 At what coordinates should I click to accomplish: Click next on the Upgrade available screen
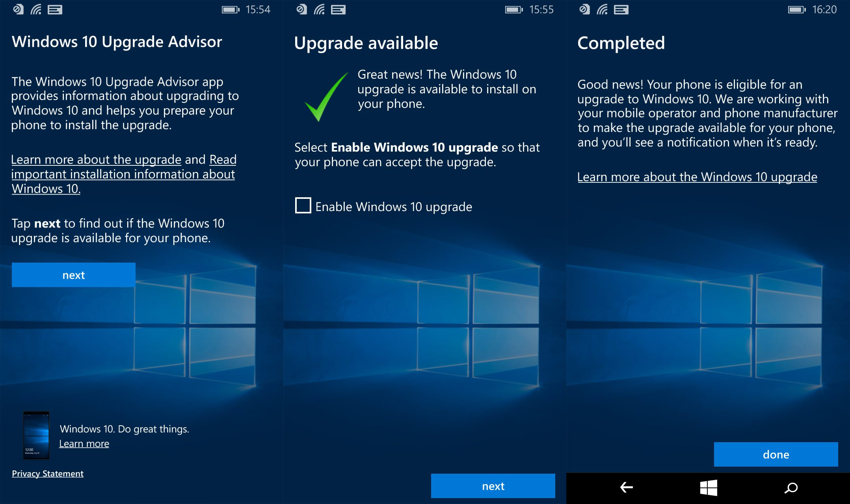coord(493,486)
